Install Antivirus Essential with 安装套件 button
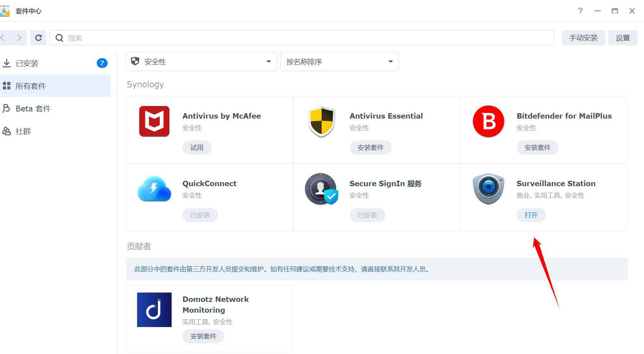 tap(371, 147)
